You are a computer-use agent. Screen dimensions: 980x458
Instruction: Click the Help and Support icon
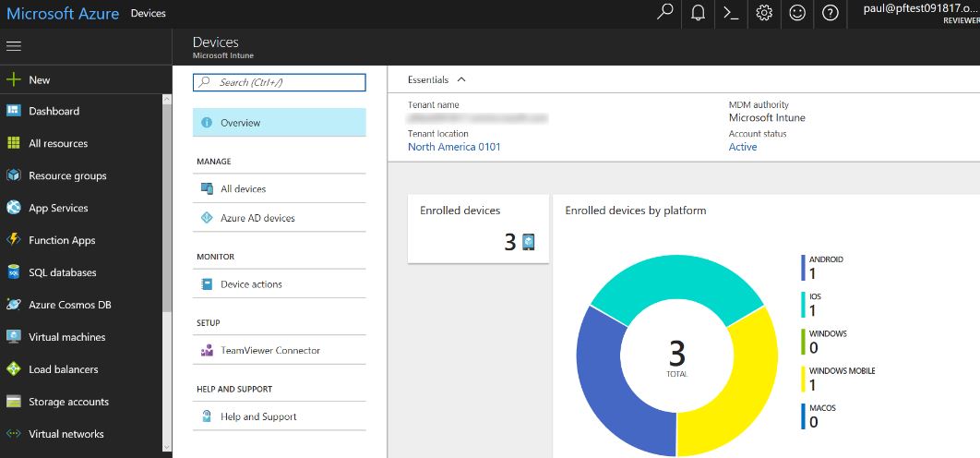207,416
